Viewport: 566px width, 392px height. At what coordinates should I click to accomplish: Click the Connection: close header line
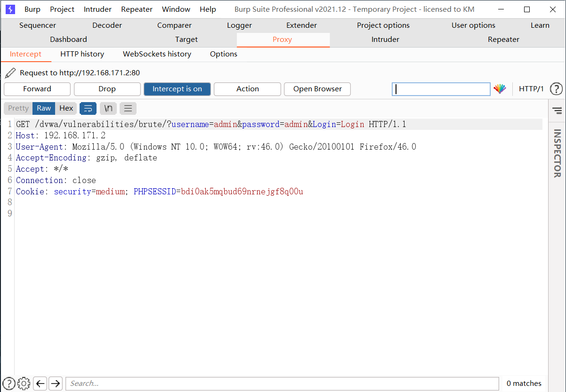point(56,180)
